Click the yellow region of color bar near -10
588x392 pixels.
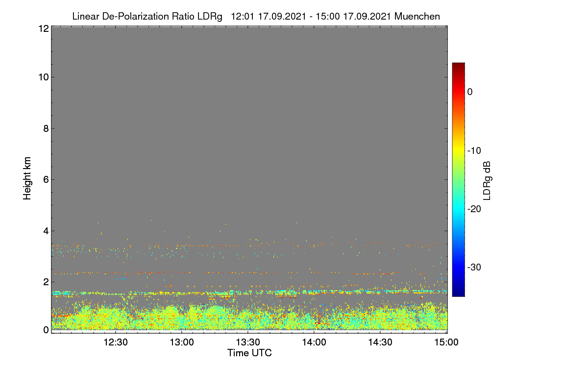pos(458,150)
